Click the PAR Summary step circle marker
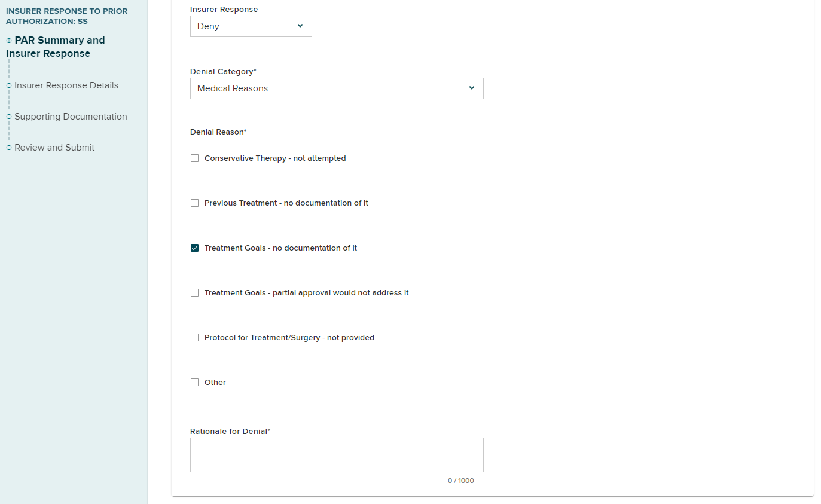 click(x=9, y=41)
